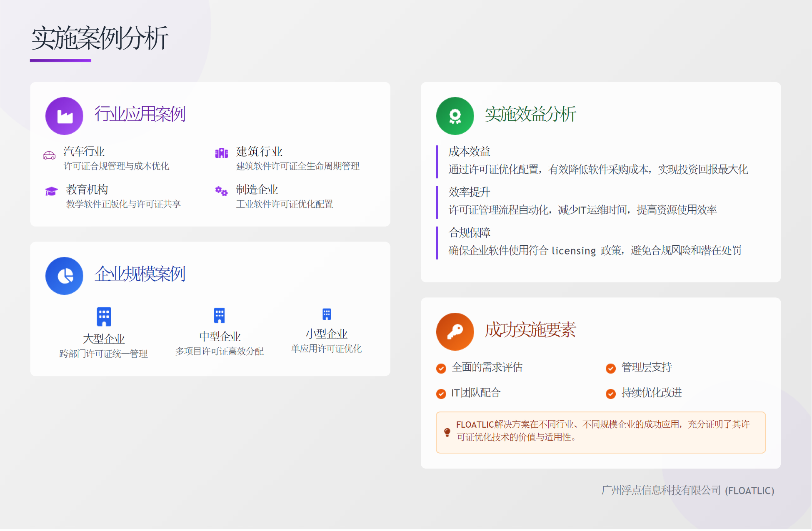This screenshot has height=531, width=812.
Task: Click the graduation cap icon
Action: pos(51,191)
